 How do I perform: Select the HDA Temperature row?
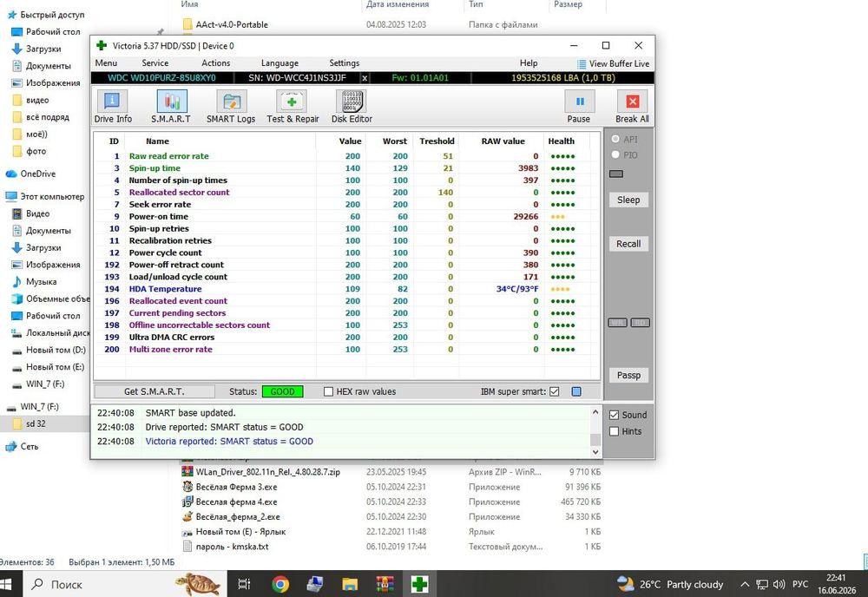click(346, 289)
